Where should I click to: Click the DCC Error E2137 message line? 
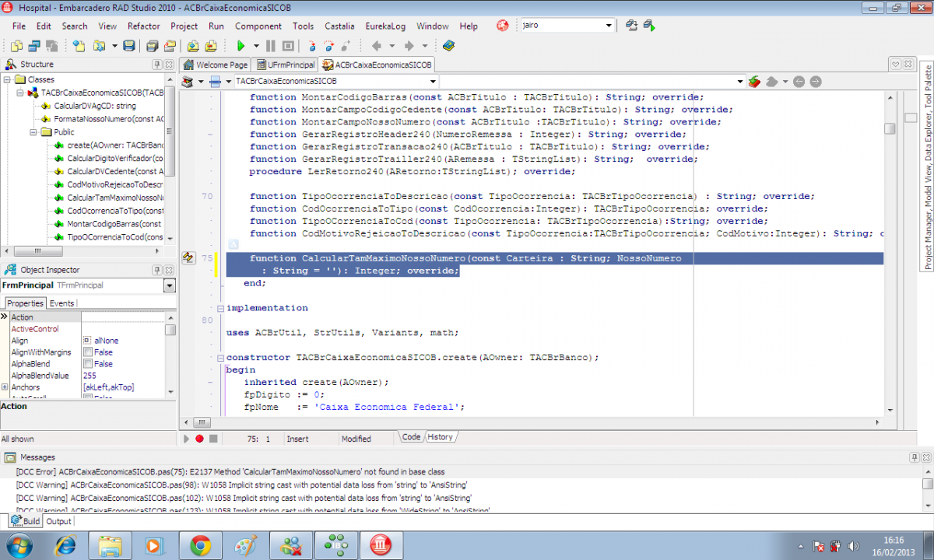point(230,471)
